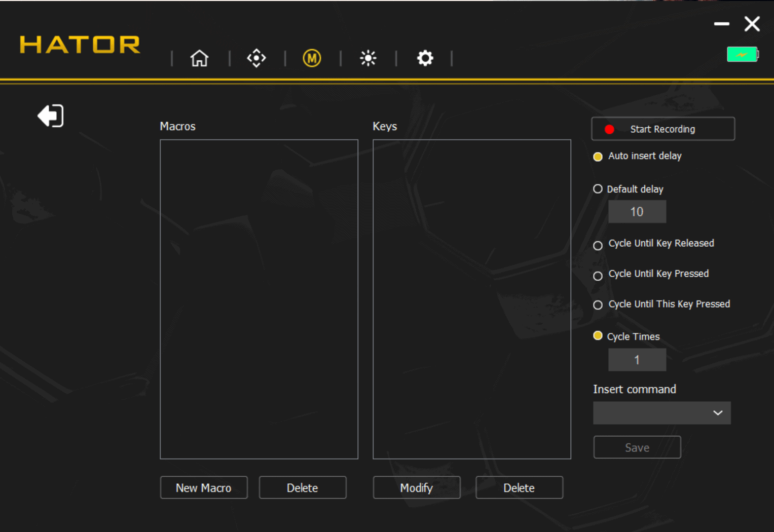
Task: Minimize the HATOR window
Action: [x=721, y=24]
